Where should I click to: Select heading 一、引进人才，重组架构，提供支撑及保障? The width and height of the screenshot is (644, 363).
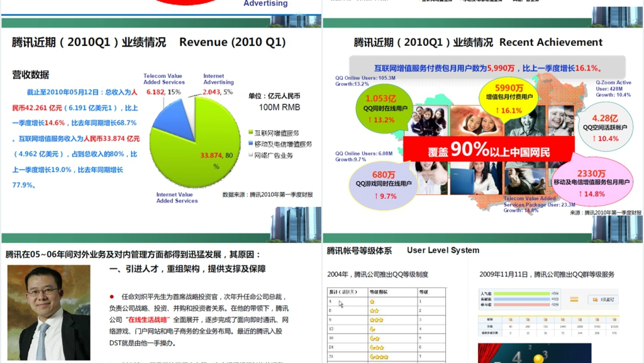coord(187,269)
